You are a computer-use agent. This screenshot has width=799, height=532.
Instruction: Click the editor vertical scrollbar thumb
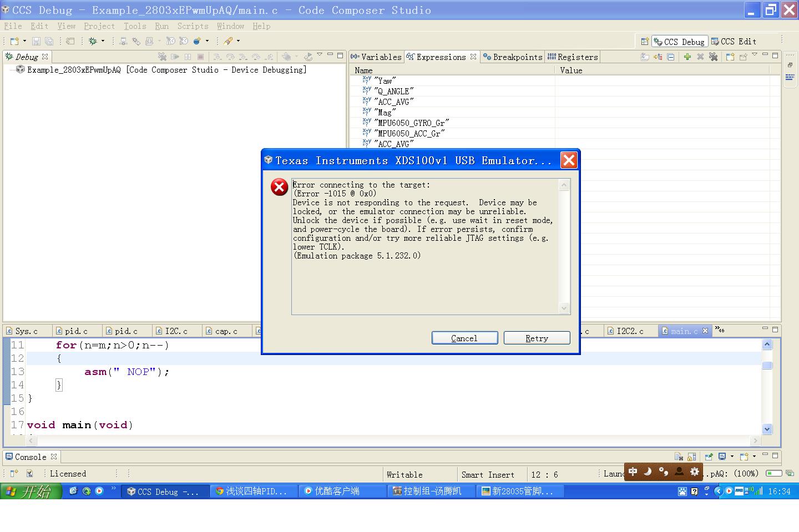click(x=767, y=364)
